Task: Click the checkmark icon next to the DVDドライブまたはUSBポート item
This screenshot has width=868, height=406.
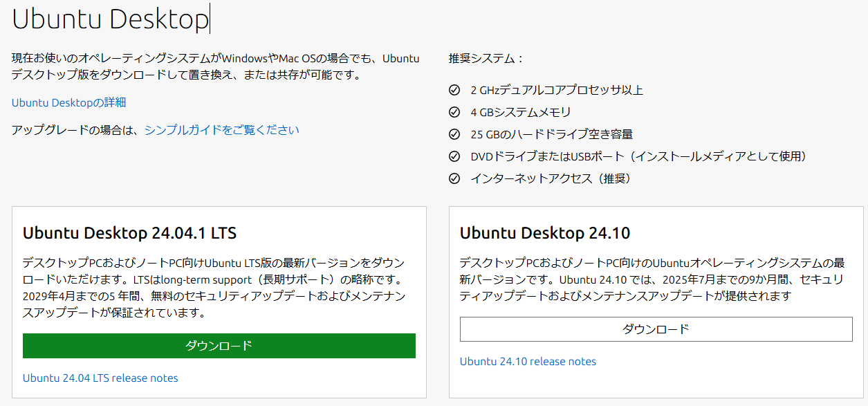Action: coord(454,156)
